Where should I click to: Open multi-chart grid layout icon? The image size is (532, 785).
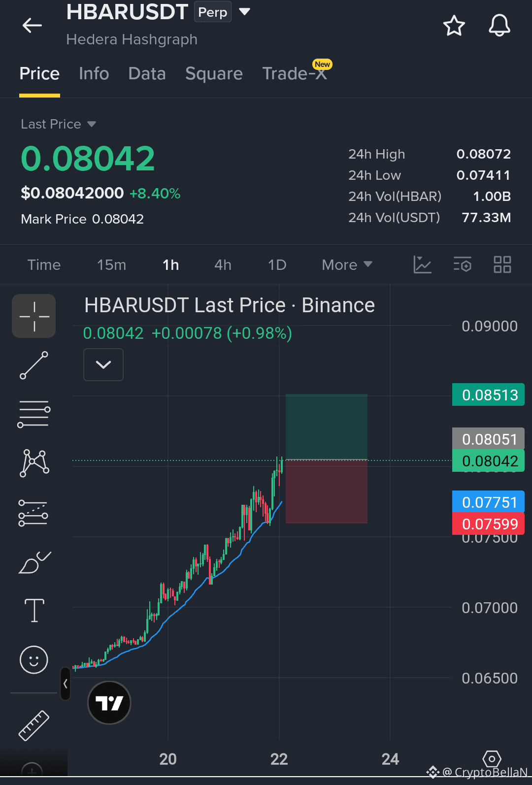click(502, 264)
